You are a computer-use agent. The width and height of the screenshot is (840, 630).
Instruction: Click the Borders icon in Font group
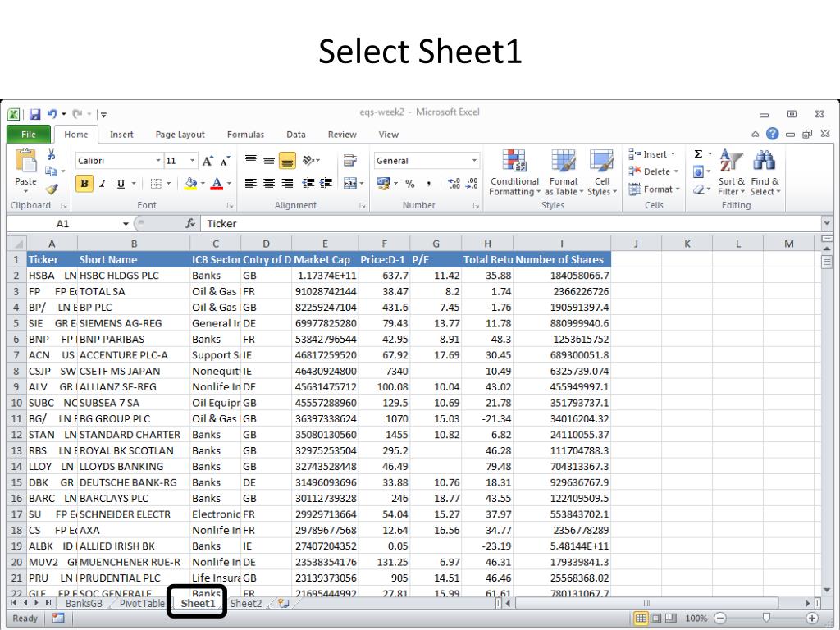pyautogui.click(x=156, y=184)
